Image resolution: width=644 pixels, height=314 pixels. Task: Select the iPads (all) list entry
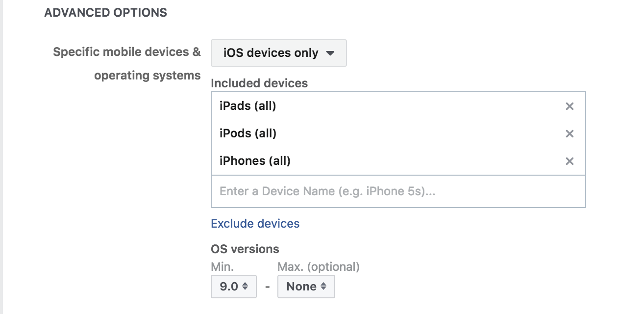tap(248, 106)
